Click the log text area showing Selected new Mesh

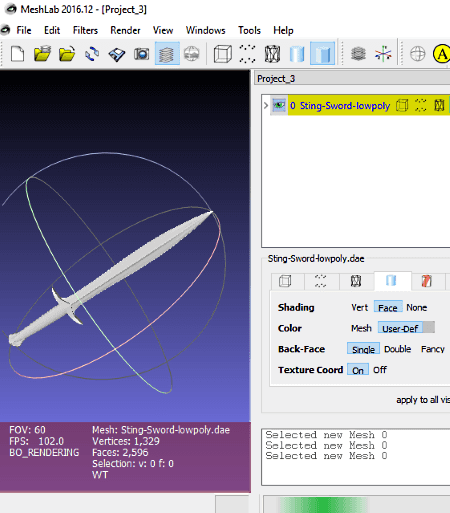356,457
